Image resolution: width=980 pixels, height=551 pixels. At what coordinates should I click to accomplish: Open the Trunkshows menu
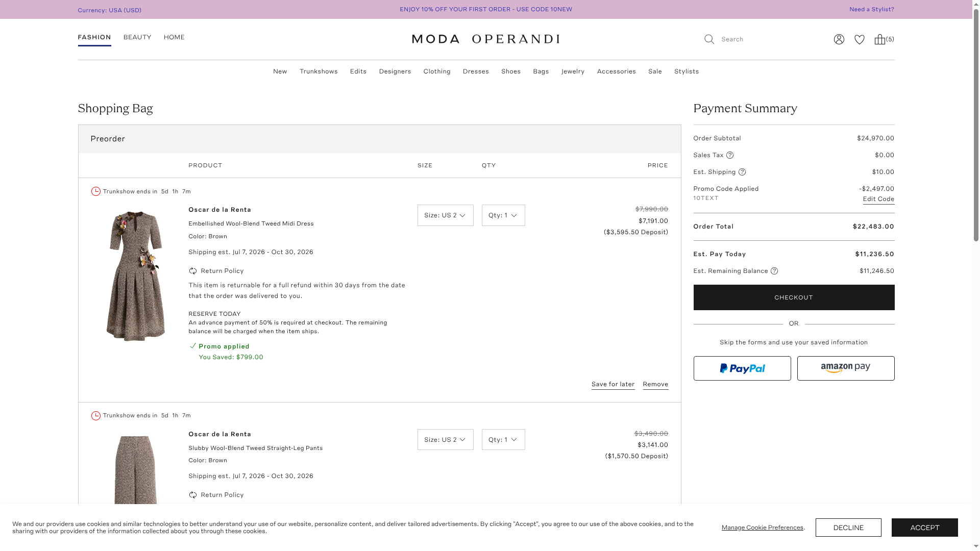(x=318, y=71)
